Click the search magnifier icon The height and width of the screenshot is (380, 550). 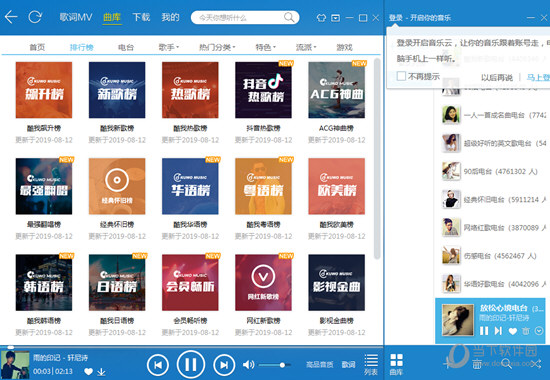pos(289,17)
